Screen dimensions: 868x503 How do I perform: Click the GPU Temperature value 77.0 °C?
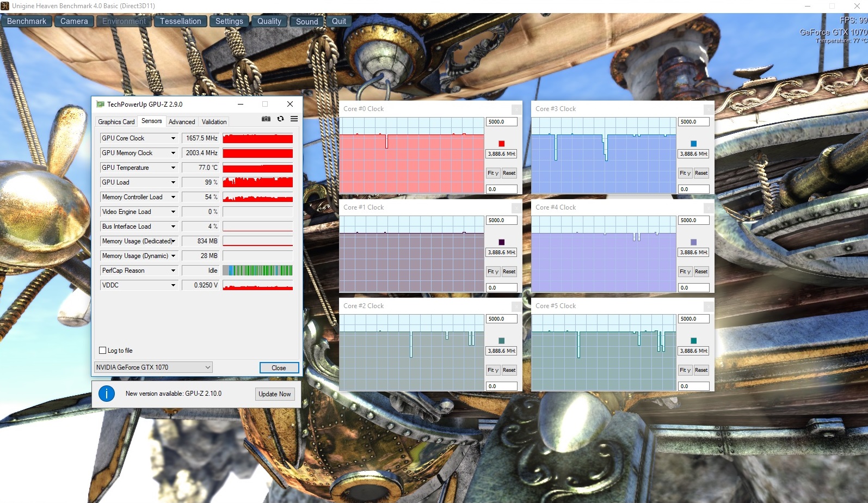201,168
